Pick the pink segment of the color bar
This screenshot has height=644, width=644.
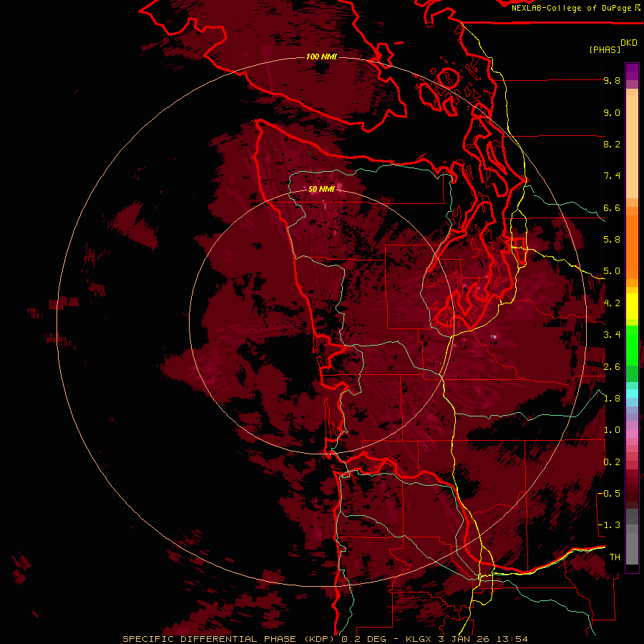pos(632,434)
